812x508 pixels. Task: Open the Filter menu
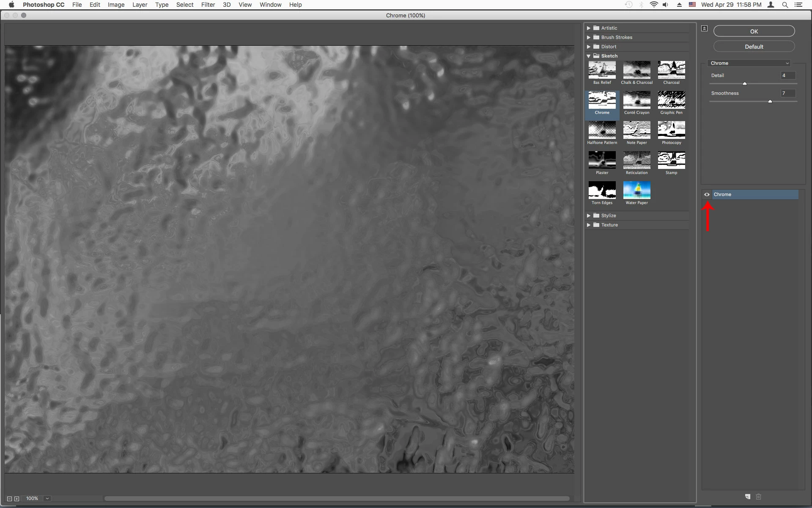(208, 5)
